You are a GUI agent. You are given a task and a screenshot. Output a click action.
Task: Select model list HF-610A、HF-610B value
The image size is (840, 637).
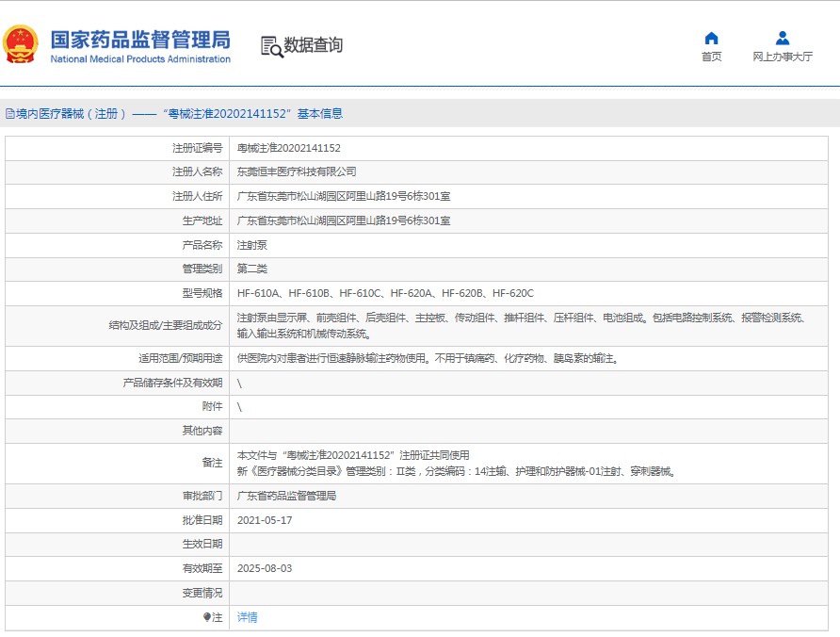click(385, 293)
